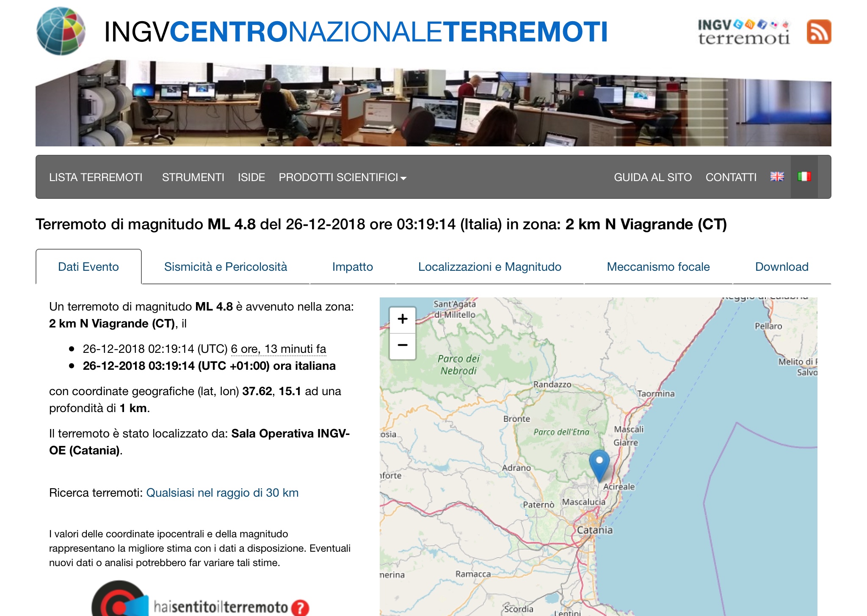Click the '26-12-2018 03:19:14 (UTC +01:00) ora italiana' line
The height and width of the screenshot is (616, 867).
(209, 366)
